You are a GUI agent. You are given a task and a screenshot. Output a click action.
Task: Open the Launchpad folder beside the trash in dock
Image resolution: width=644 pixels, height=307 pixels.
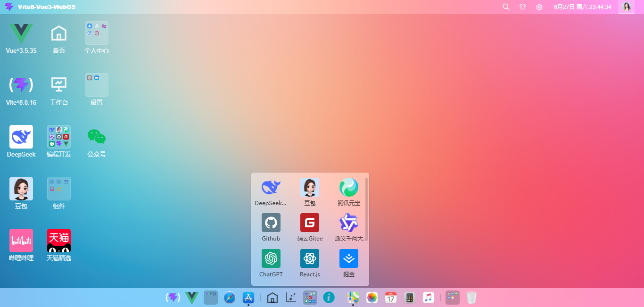[453, 298]
